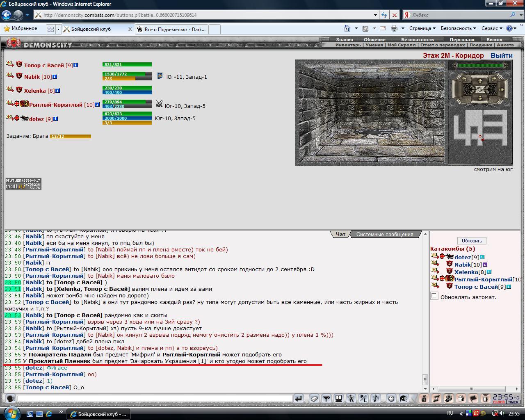Open the Знания game menu

click(345, 39)
